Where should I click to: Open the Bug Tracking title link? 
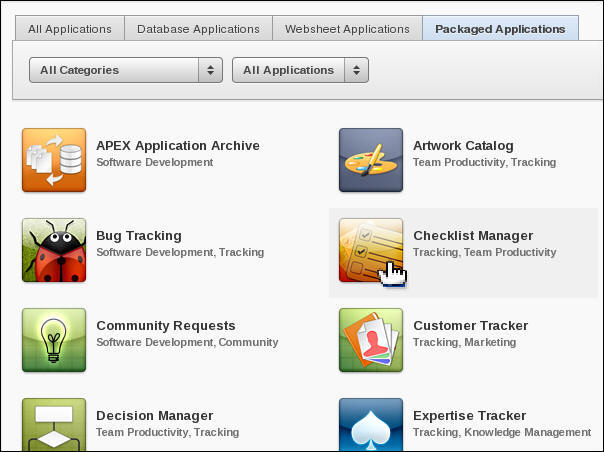click(139, 235)
